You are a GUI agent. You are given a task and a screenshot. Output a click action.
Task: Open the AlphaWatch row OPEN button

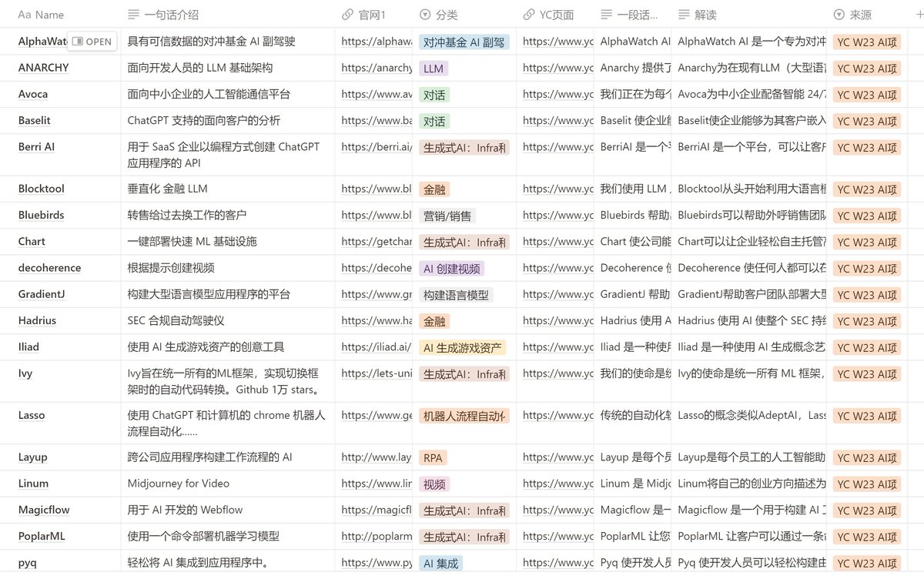pos(92,42)
